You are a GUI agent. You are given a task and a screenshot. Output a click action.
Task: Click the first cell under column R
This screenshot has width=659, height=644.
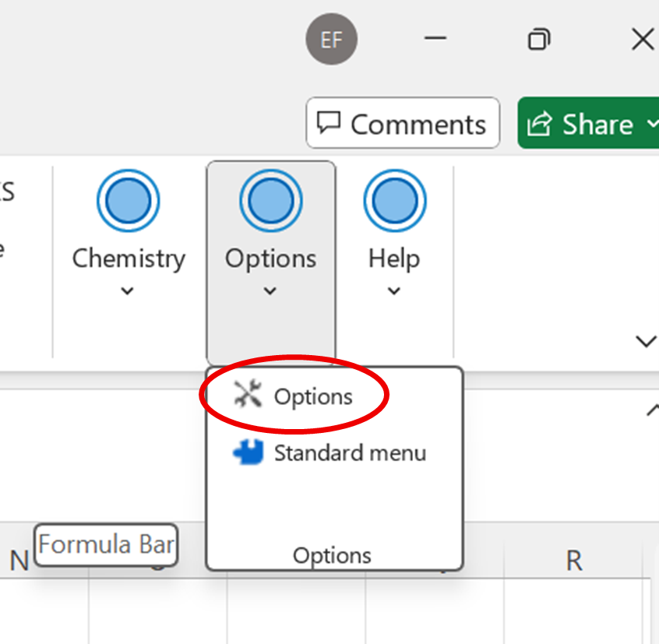point(573,600)
